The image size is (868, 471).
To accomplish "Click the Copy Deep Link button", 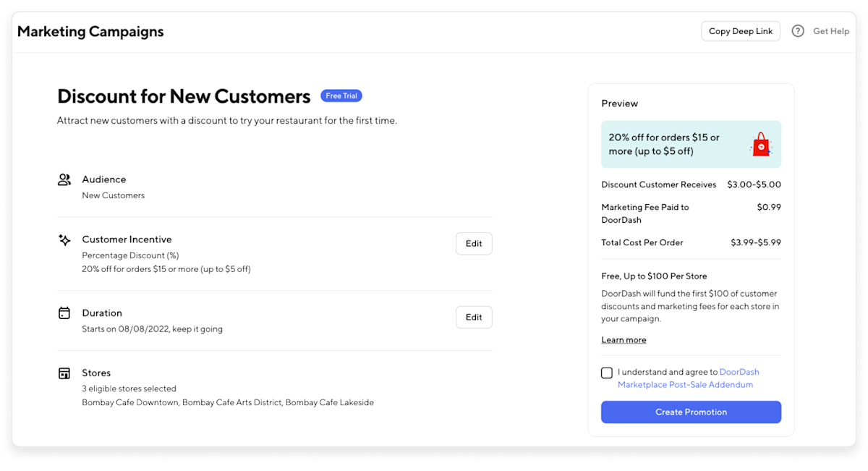I will click(x=740, y=31).
